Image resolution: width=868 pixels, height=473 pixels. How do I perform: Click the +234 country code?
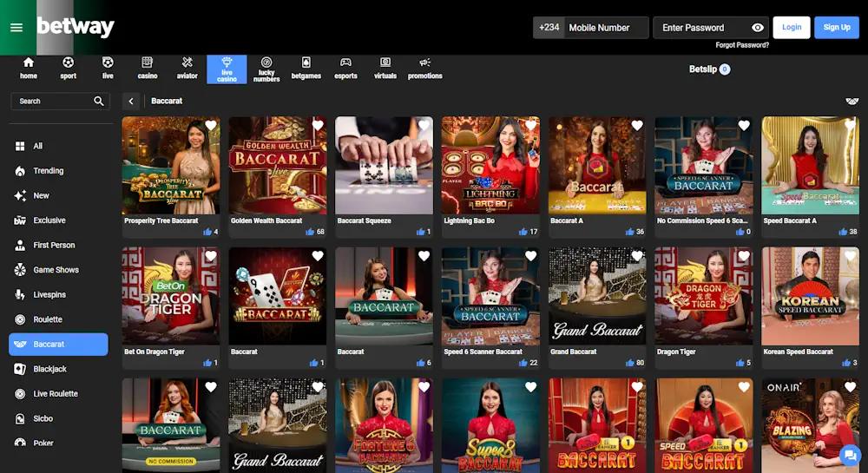point(549,28)
